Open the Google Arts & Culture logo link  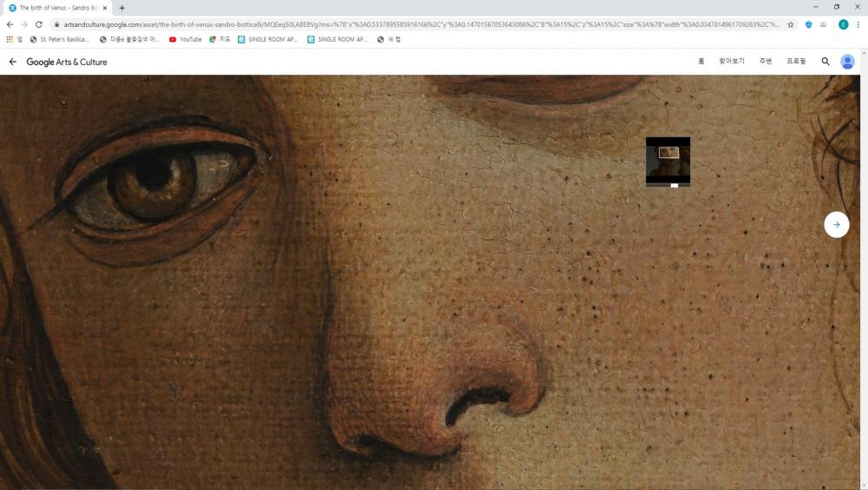click(67, 62)
